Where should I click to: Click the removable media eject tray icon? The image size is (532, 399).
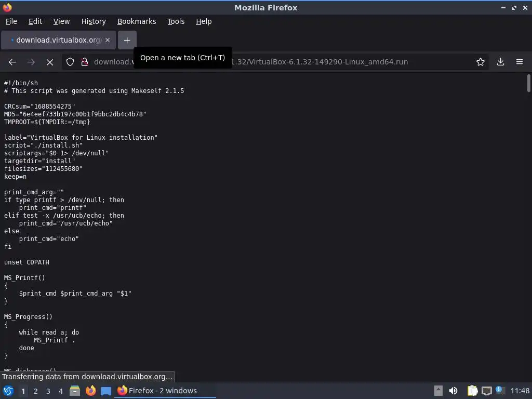point(438,391)
